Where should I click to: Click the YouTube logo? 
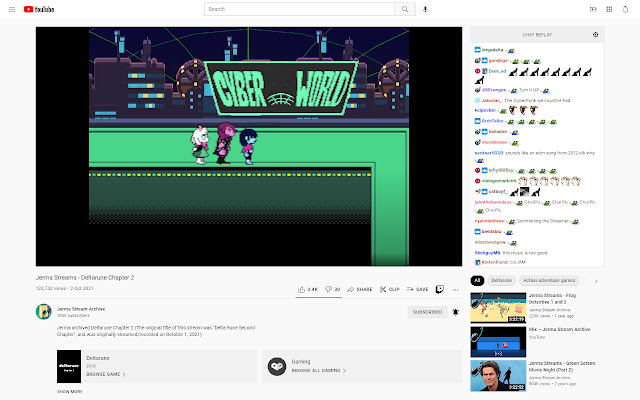coord(36,9)
